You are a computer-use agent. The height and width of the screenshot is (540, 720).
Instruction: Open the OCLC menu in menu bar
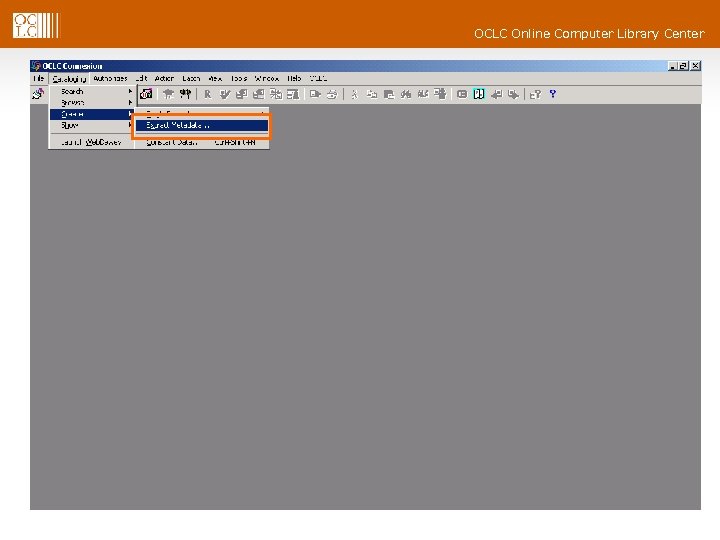[318, 79]
